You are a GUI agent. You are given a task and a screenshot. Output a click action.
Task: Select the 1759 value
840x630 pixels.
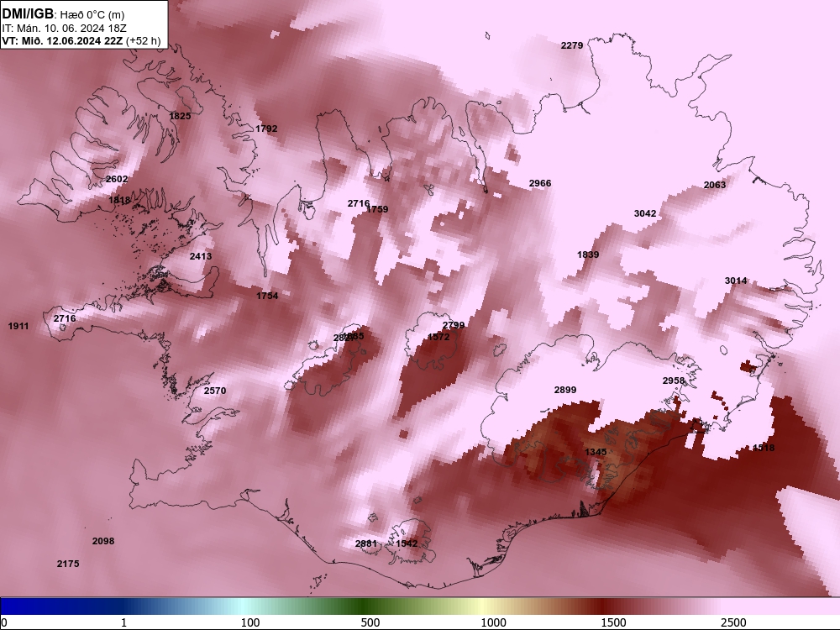pyautogui.click(x=378, y=209)
